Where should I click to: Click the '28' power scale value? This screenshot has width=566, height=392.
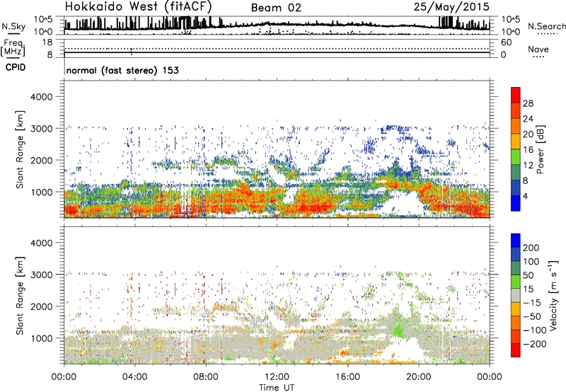(x=528, y=103)
